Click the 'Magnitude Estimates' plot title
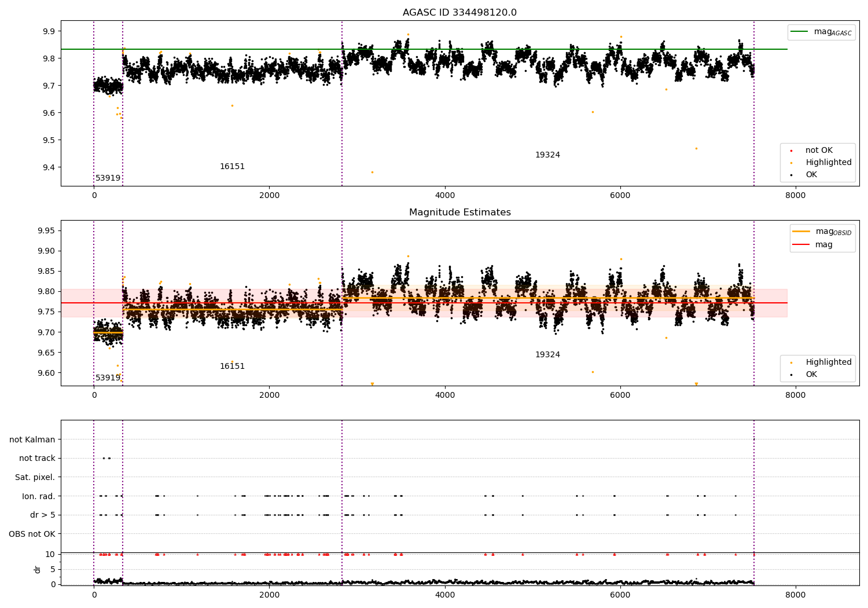 coord(459,213)
